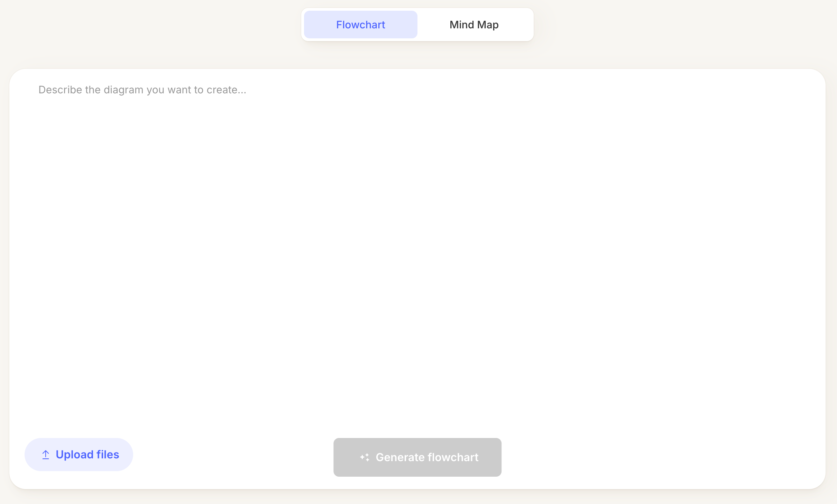
Task: Activate Flowchart mode in the type switcher
Action: [x=360, y=25]
